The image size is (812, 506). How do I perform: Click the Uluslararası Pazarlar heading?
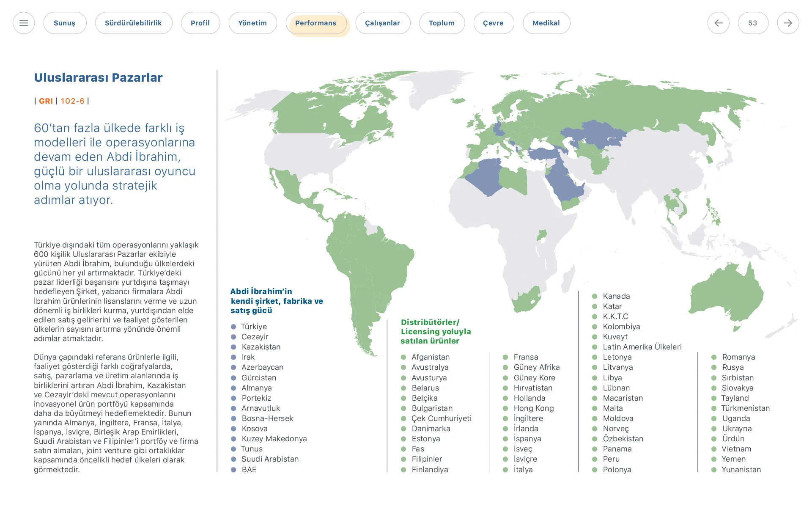point(98,77)
